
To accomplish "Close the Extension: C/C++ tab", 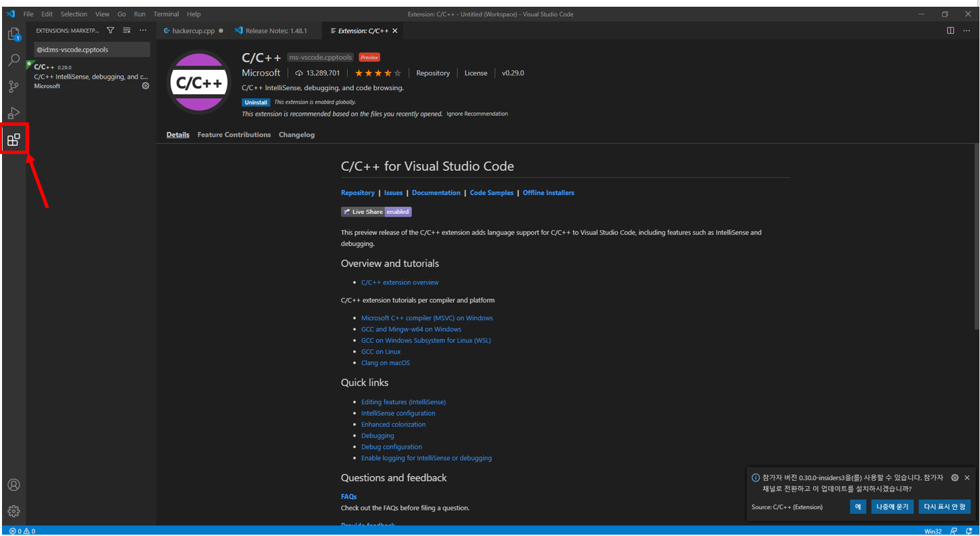I will (395, 31).
